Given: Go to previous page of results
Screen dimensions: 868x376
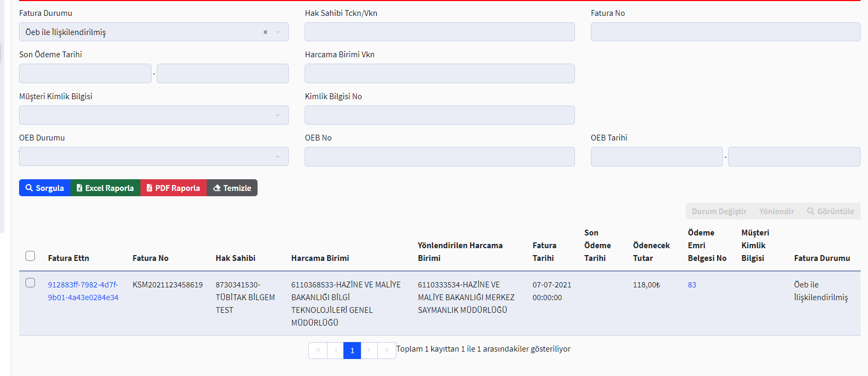Looking at the screenshot, I should coord(335,351).
